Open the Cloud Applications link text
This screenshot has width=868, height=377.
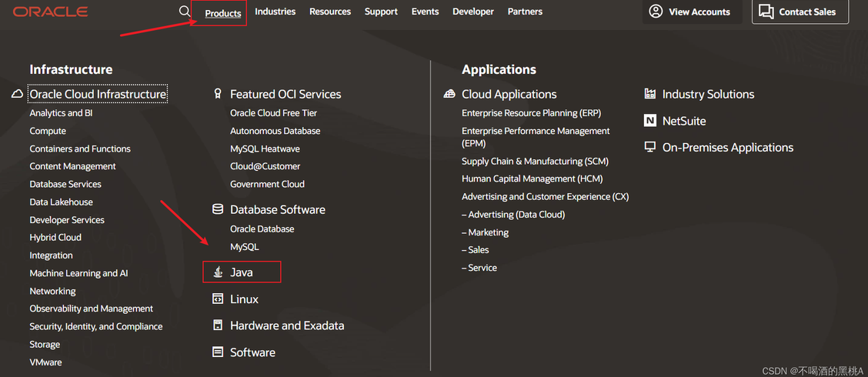[509, 94]
